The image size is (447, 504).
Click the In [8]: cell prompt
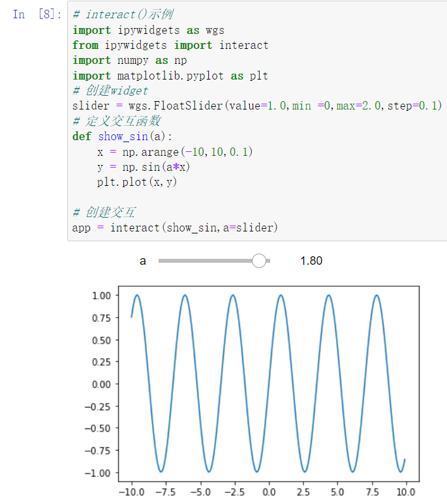click(x=37, y=14)
